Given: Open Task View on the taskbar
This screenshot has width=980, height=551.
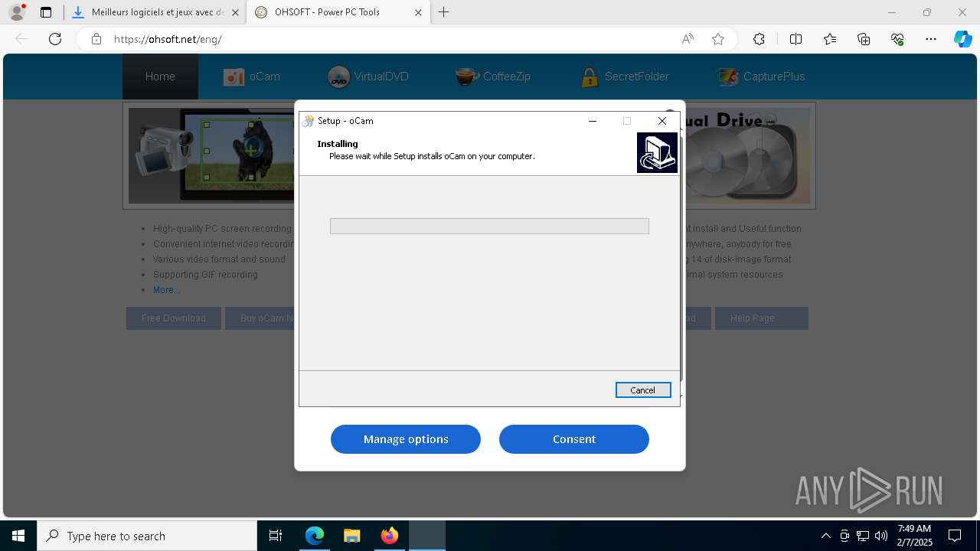Looking at the screenshot, I should click(276, 536).
